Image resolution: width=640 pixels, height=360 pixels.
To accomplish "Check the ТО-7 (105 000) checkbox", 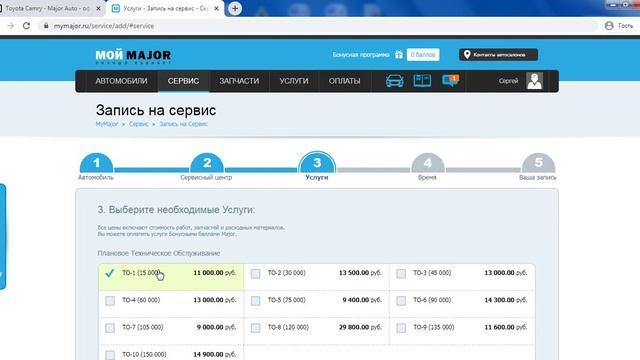I will 110,328.
